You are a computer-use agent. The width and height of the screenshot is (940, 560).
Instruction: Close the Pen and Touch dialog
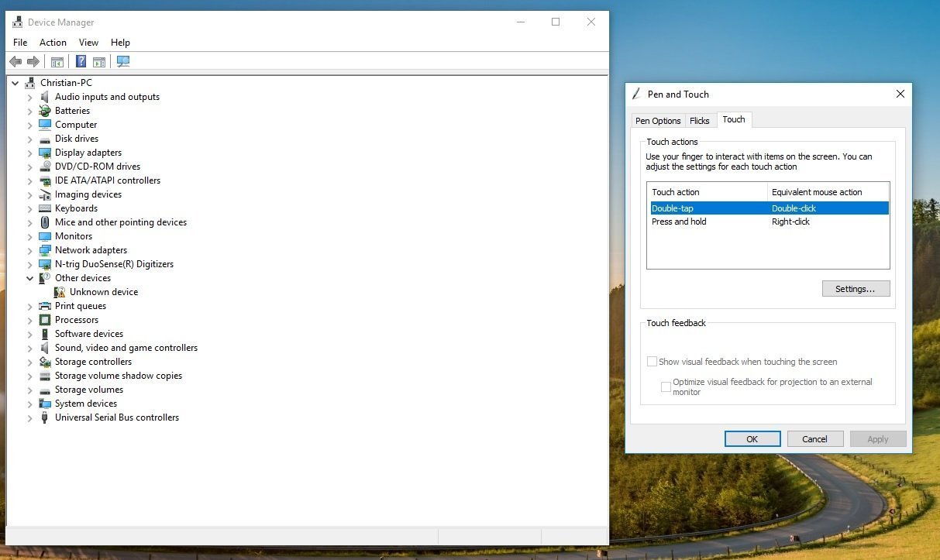900,94
